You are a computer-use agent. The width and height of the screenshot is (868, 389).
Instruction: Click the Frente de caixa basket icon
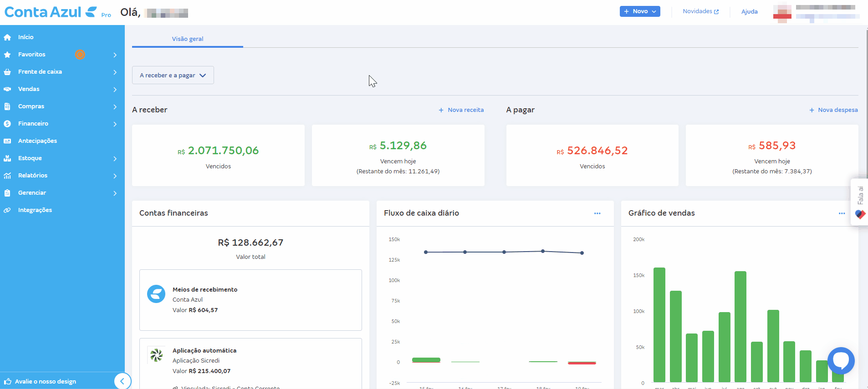point(7,72)
